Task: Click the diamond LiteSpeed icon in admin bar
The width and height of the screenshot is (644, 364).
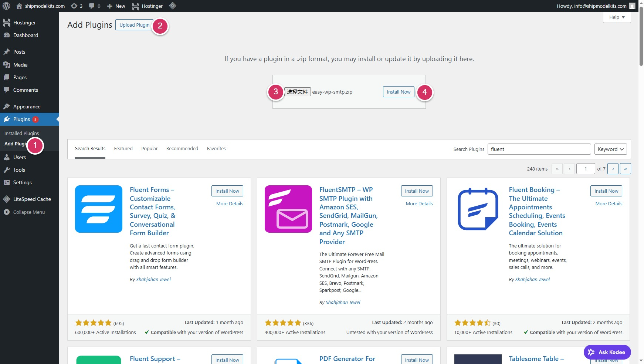Action: (x=172, y=6)
